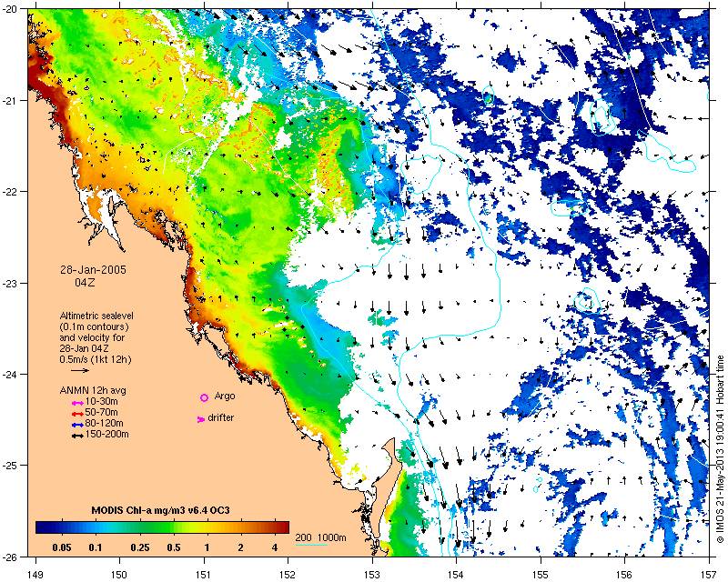Click the '200 1000m' depth contour label
The height and width of the screenshot is (582, 728).
321,538
